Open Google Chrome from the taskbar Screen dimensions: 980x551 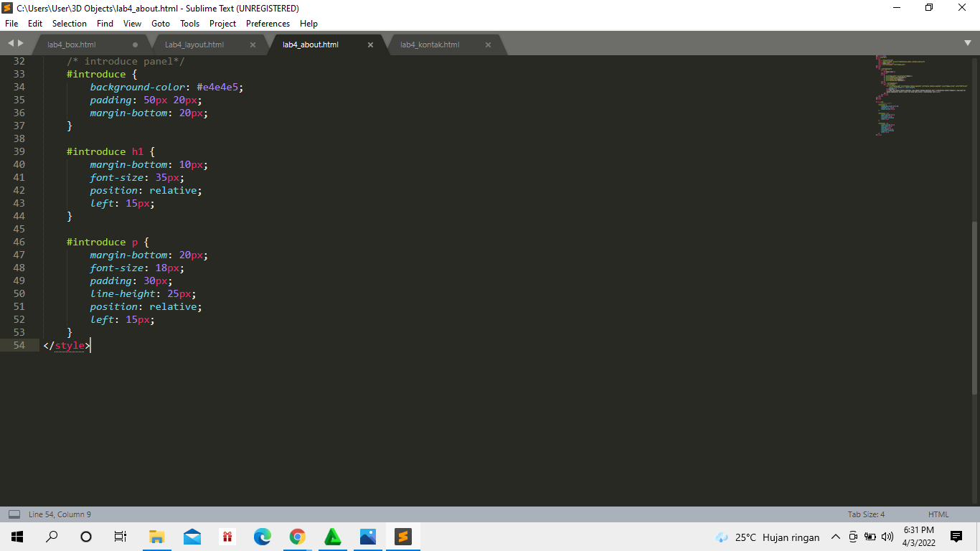(x=297, y=536)
